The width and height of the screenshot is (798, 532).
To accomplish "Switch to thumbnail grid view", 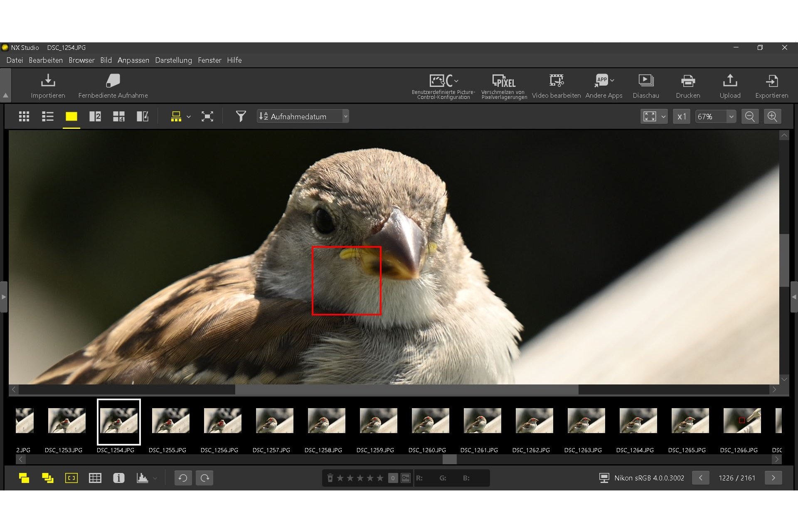I will 24,116.
